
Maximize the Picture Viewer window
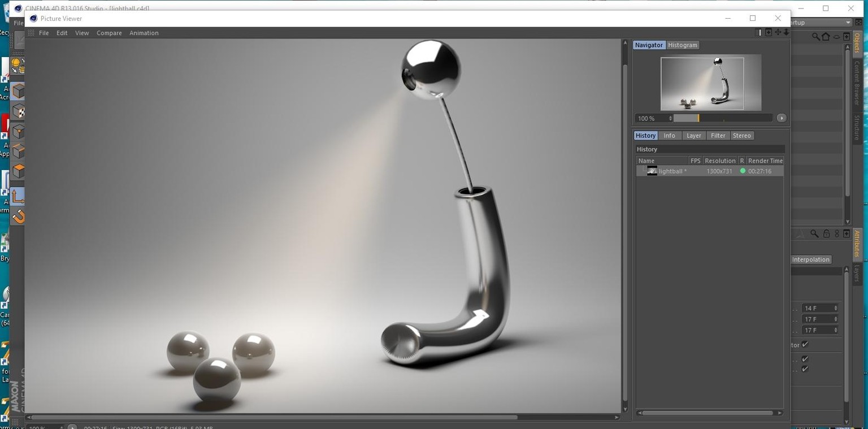pos(753,18)
